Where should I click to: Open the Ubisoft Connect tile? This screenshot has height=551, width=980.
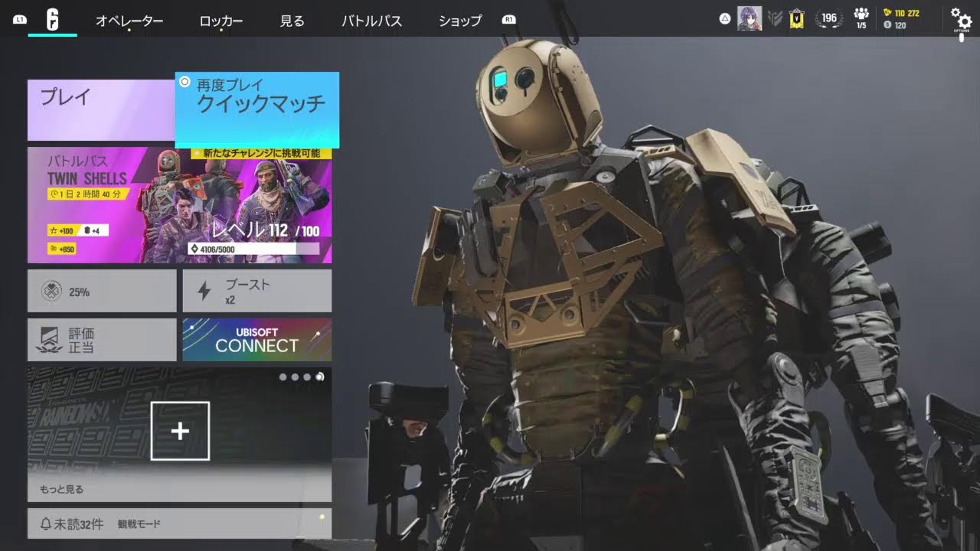[x=256, y=340]
